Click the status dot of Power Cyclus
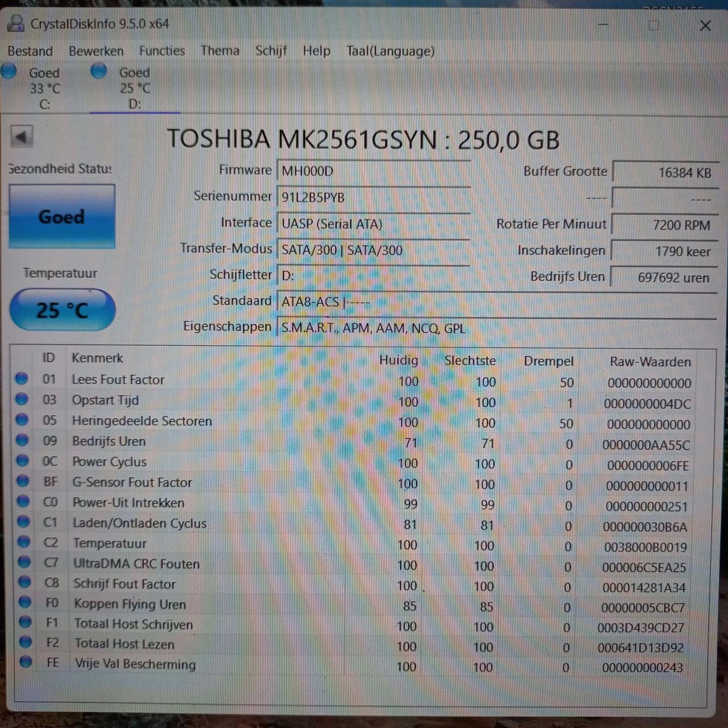The height and width of the screenshot is (728, 728). [23, 460]
